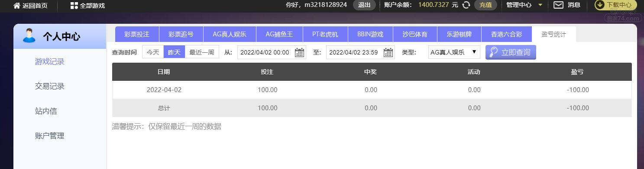This screenshot has height=169, width=644.
Task: Expand the 管理中心 dropdown arrow
Action: point(540,5)
